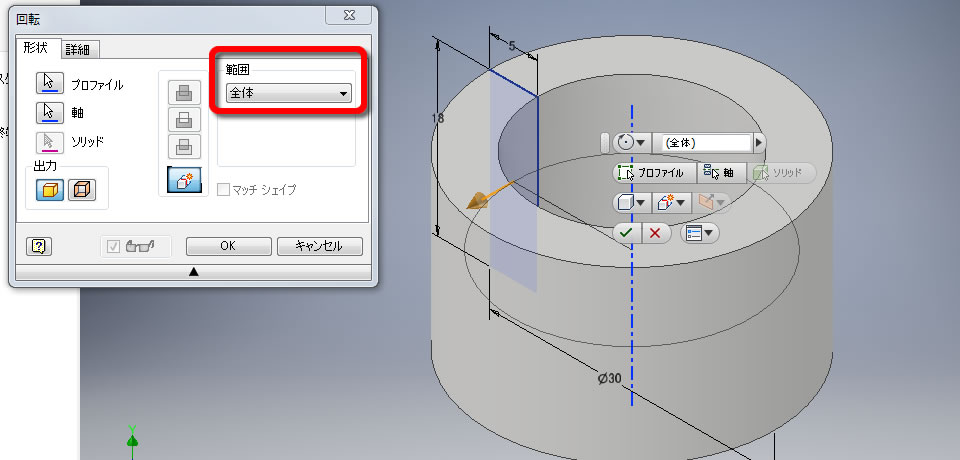Image resolution: width=960 pixels, height=460 pixels.
Task: Open the extents type dropdown in mini-toolbar
Action: pyautogui.click(x=631, y=143)
